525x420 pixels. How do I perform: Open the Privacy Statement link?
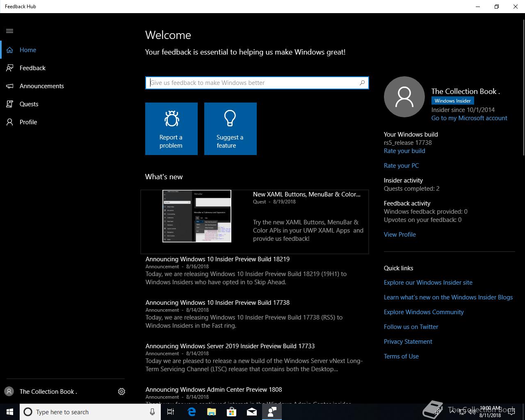pyautogui.click(x=408, y=342)
